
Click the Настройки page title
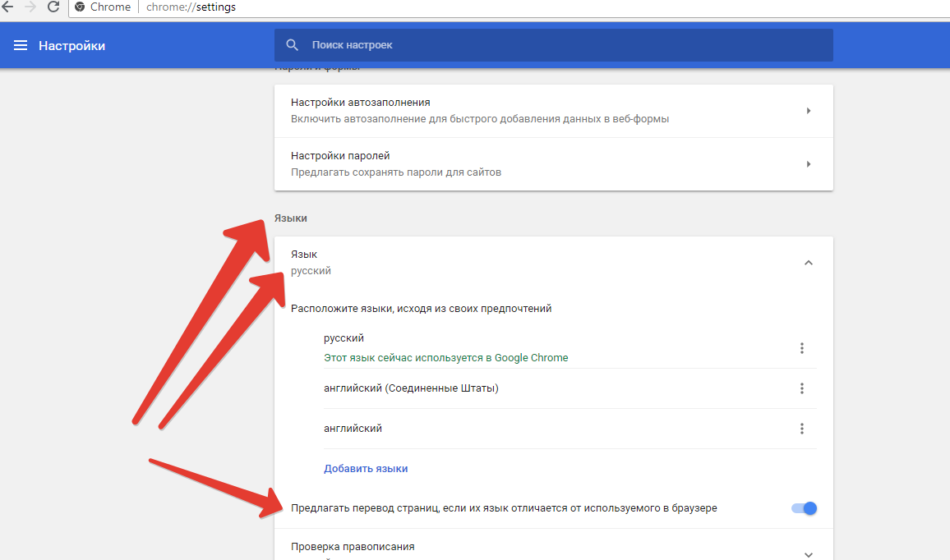[71, 46]
